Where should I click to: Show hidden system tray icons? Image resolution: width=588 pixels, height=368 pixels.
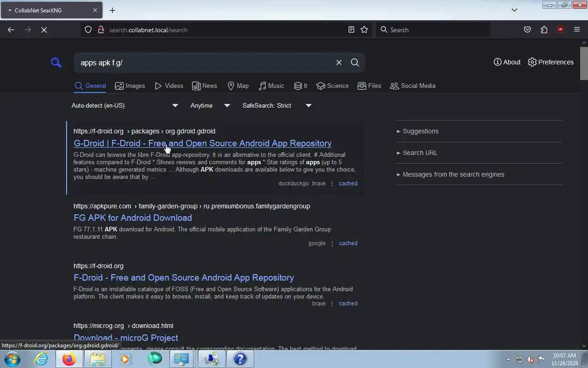[x=508, y=359]
